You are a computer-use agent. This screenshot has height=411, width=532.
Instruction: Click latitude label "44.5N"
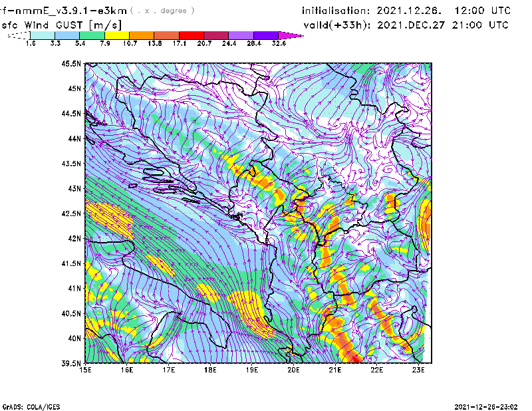tap(71, 113)
